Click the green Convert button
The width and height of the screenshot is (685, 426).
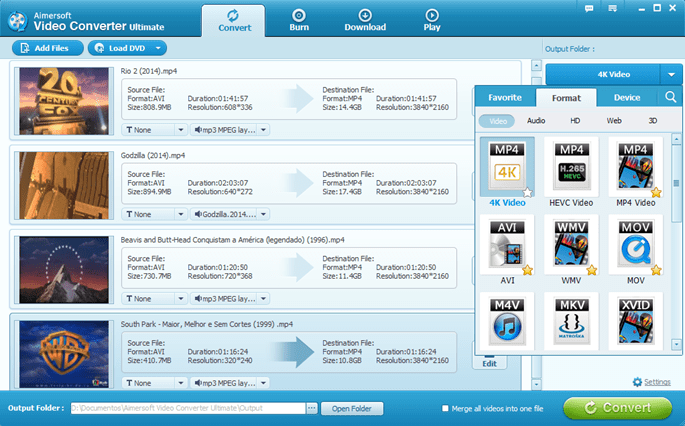pyautogui.click(x=618, y=408)
